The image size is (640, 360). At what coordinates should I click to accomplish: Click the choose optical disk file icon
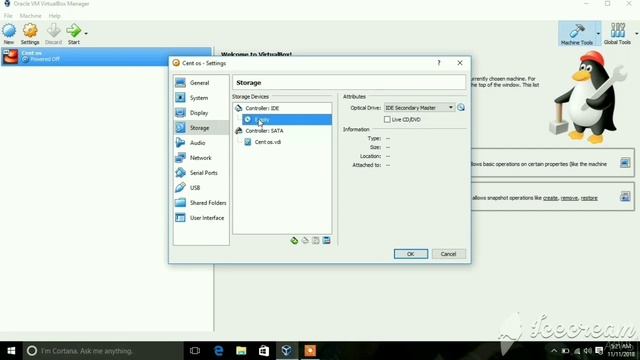coord(461,108)
